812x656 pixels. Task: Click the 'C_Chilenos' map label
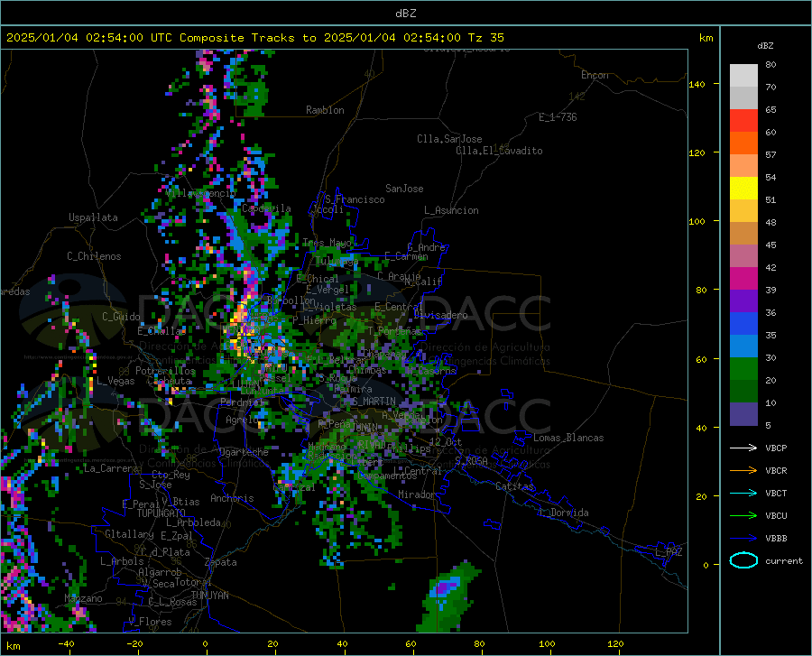tap(94, 256)
